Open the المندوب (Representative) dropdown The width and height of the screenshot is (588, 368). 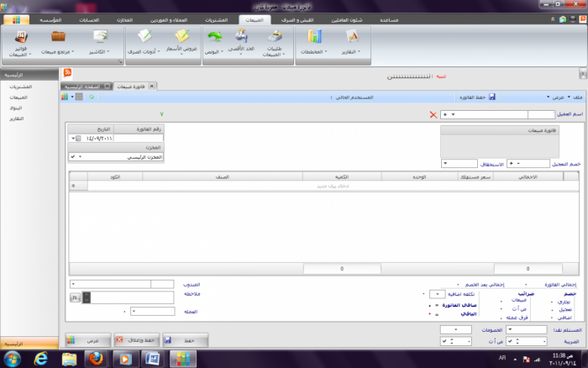pos(74,284)
